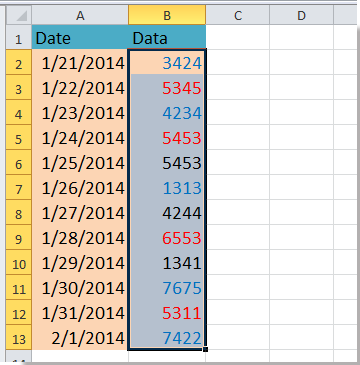Select row 6 header
This screenshot has width=360, height=365.
click(x=19, y=162)
